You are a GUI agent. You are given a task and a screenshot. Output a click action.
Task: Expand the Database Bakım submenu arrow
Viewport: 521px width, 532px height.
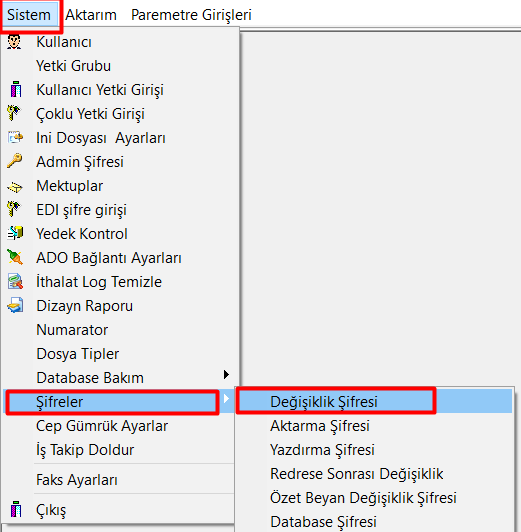coord(226,375)
